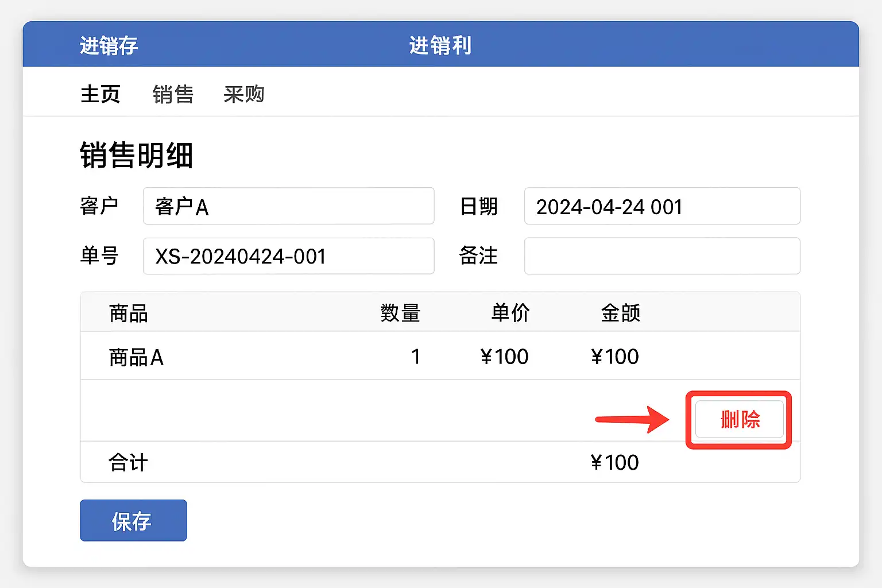Image resolution: width=882 pixels, height=588 pixels.
Task: Focus the 日期 date field
Action: click(x=661, y=206)
